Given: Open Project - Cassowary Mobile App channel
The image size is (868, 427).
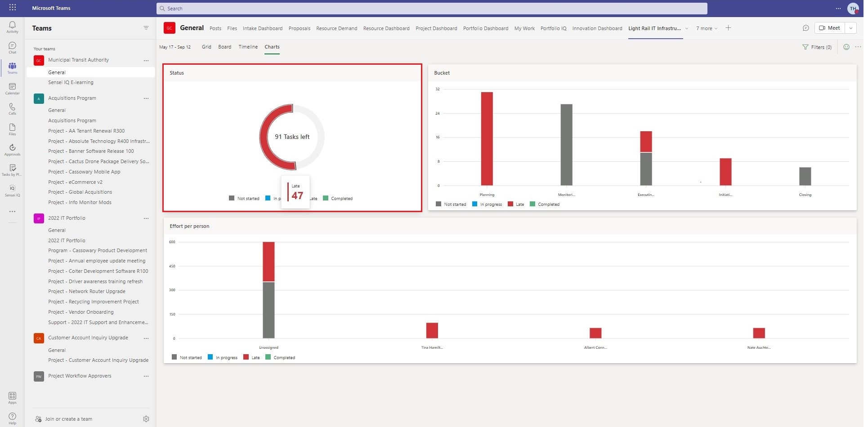Looking at the screenshot, I should pyautogui.click(x=85, y=172).
